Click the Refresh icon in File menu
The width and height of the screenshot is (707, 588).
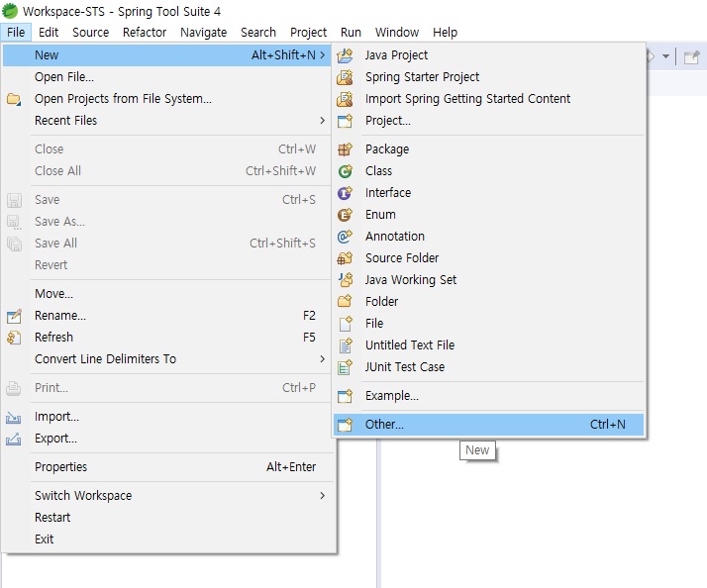coord(14,338)
